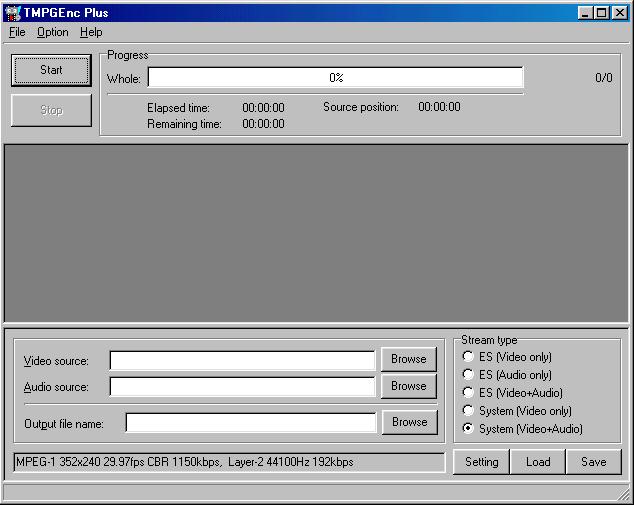The height and width of the screenshot is (505, 634).
Task: Click the Source position value 00:00:00
Action: tap(439, 107)
